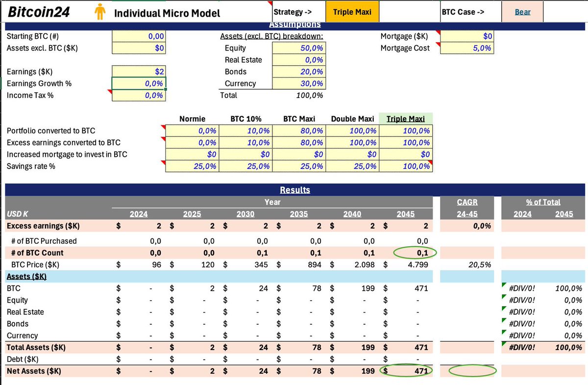
Task: Select Excess earnings converted for Double Maxi
Action: [352, 142]
